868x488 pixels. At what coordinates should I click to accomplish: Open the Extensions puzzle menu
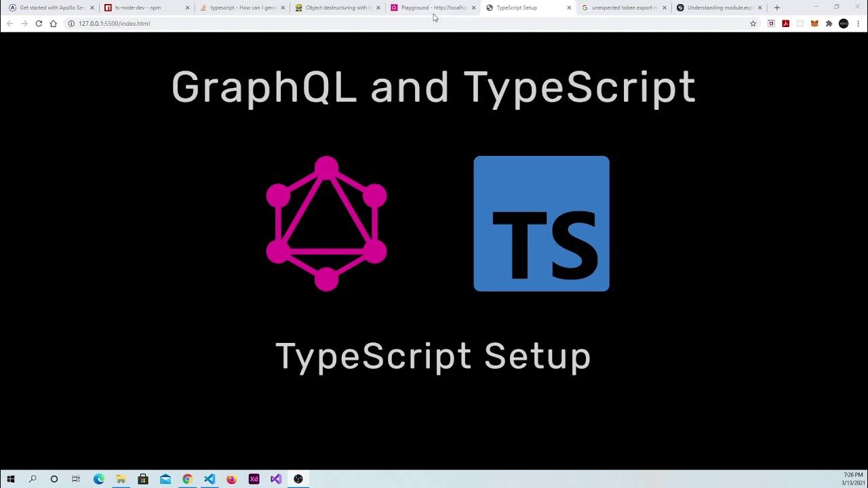click(x=829, y=24)
